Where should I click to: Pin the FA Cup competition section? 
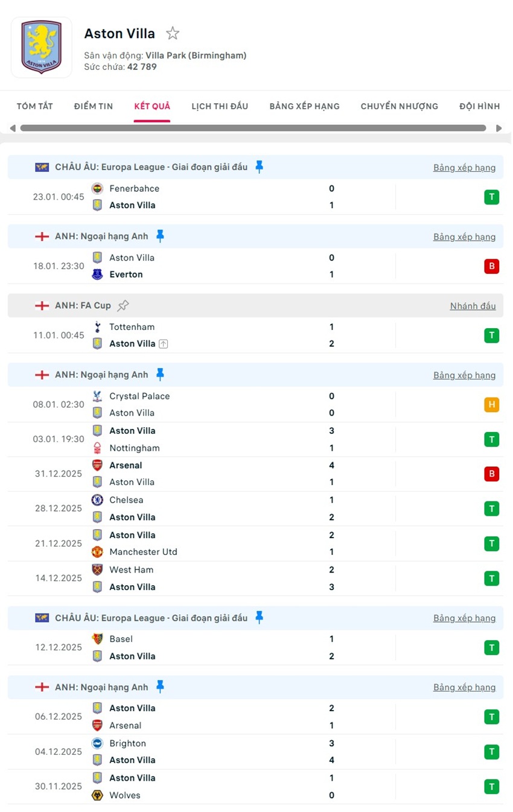click(123, 306)
